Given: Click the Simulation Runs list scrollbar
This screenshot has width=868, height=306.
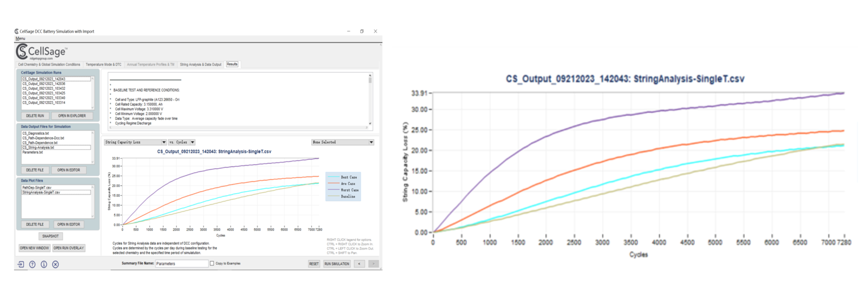Looking at the screenshot, I should 93,93.
